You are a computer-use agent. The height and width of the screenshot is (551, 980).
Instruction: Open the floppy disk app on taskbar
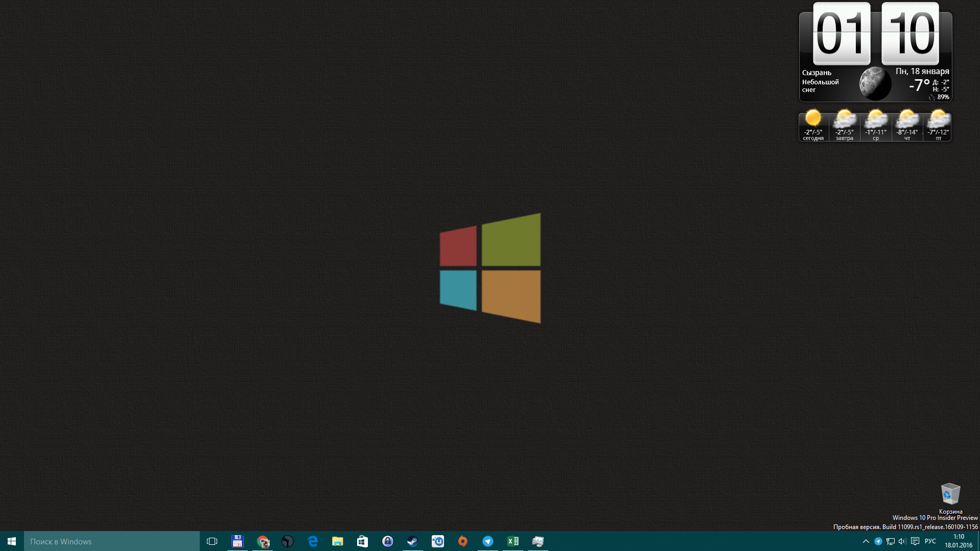[x=237, y=541]
